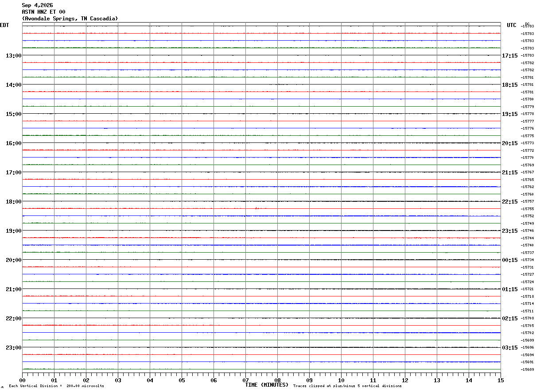Click the EDT timezone heading
This screenshot has width=536, height=392.
point(4,25)
